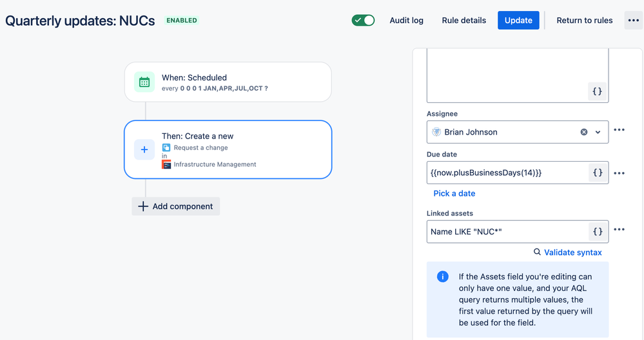Expand the Assignee dropdown chevron

pyautogui.click(x=598, y=132)
